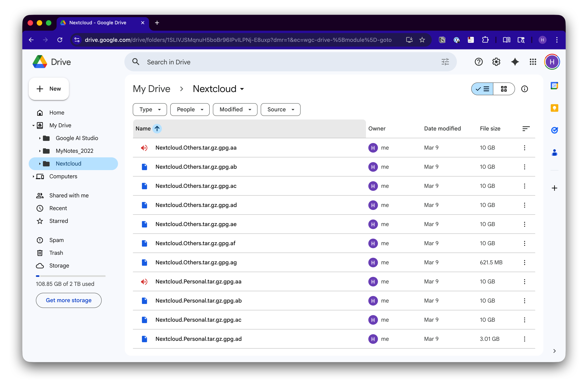Reverse name sort direction arrow
The width and height of the screenshot is (588, 392).
coord(157,128)
